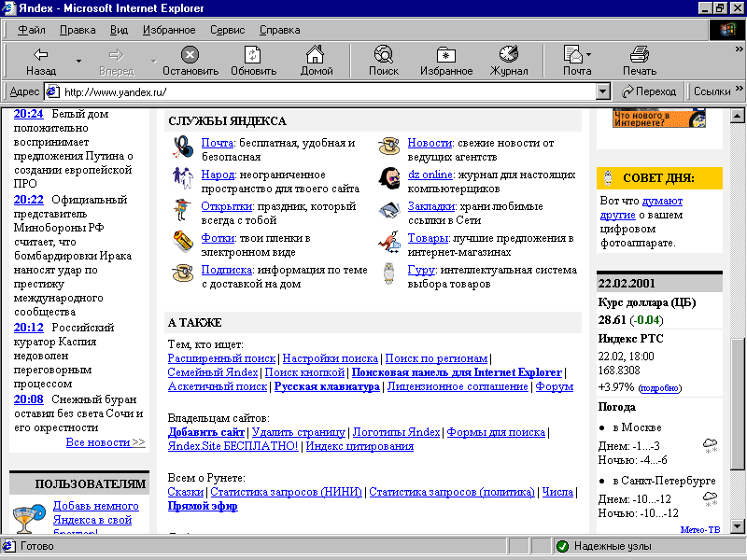Open the Расширенный поиск link
Image resolution: width=747 pixels, height=560 pixels.
(221, 358)
